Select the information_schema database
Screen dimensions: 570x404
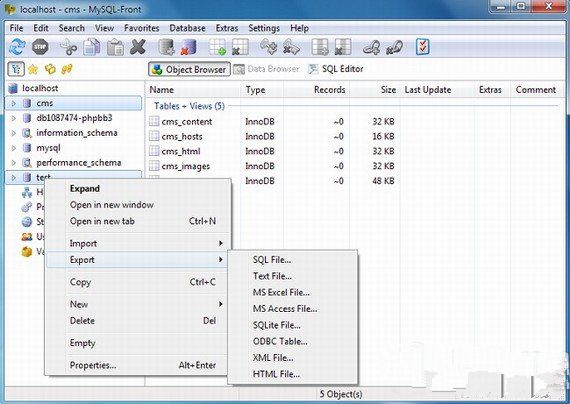click(77, 133)
